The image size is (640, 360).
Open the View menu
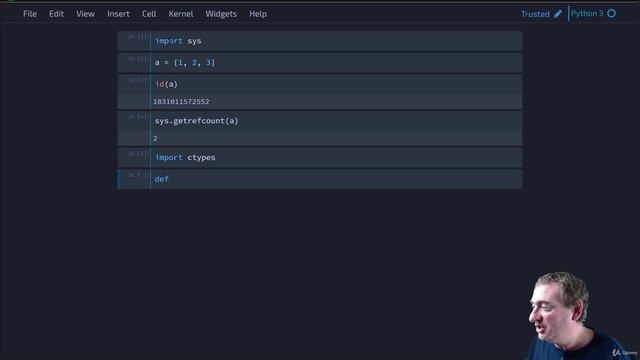click(x=85, y=14)
